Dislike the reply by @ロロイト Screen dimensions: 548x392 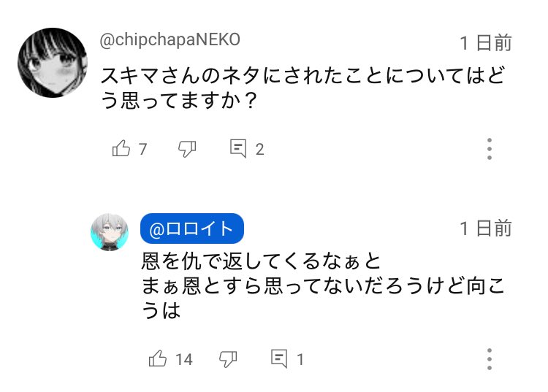point(228,359)
